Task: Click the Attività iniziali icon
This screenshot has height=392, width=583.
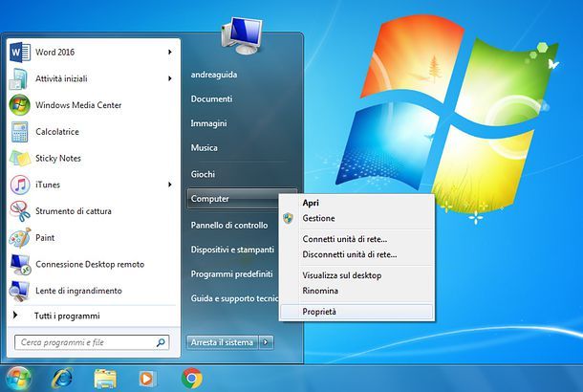Action: coord(18,78)
